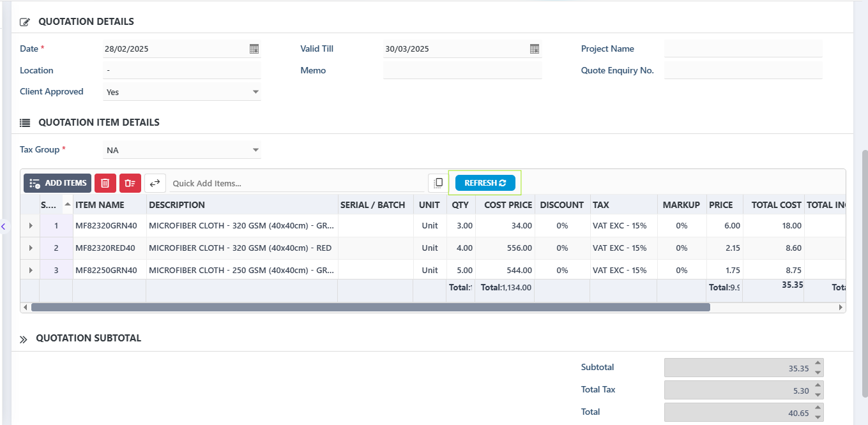
Task: Click the blue REFRESH button
Action: point(485,183)
